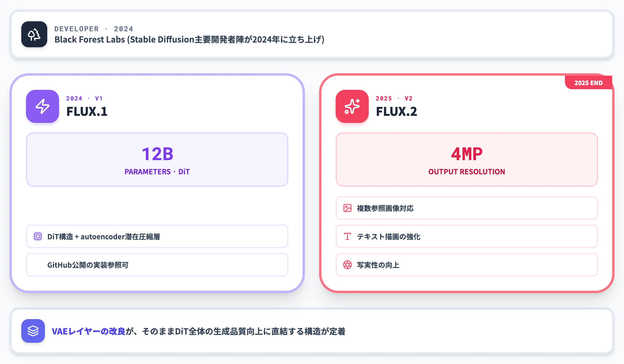Click the 12B number

pyautogui.click(x=157, y=154)
